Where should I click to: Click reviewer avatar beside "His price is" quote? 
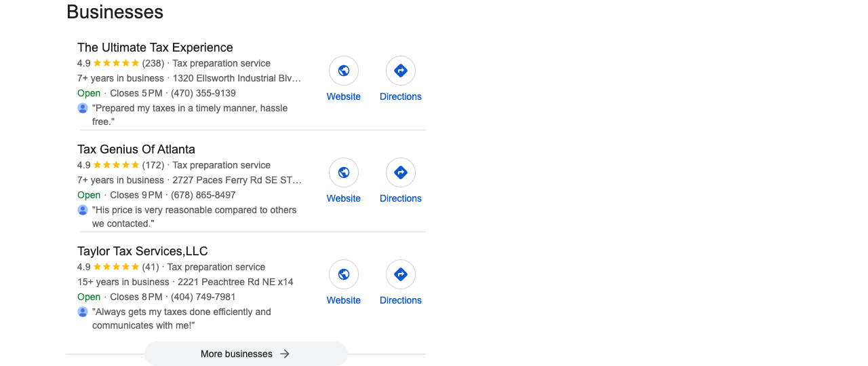pyautogui.click(x=83, y=210)
